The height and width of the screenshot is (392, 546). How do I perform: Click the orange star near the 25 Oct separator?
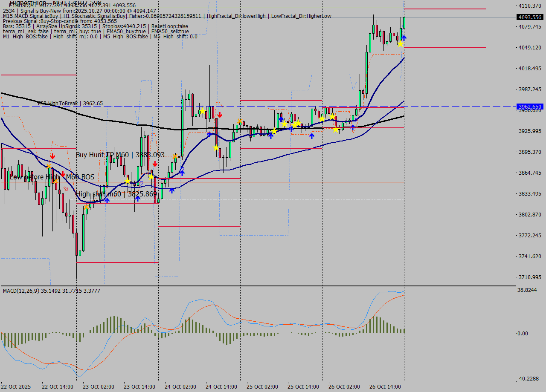point(240,121)
